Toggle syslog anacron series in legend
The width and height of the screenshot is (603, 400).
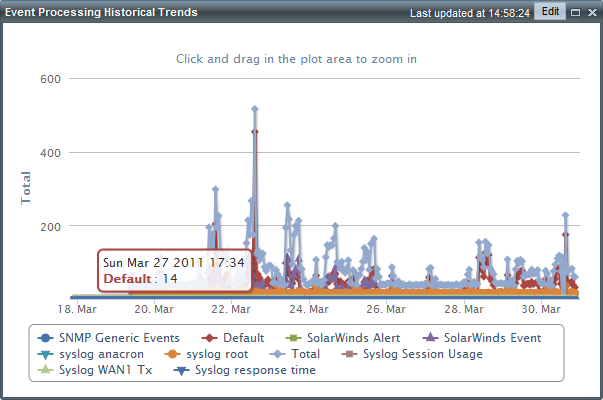click(91, 354)
